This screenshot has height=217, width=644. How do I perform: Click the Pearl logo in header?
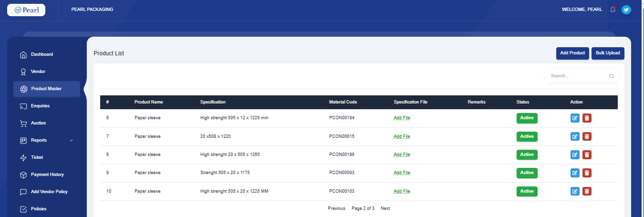[26, 10]
